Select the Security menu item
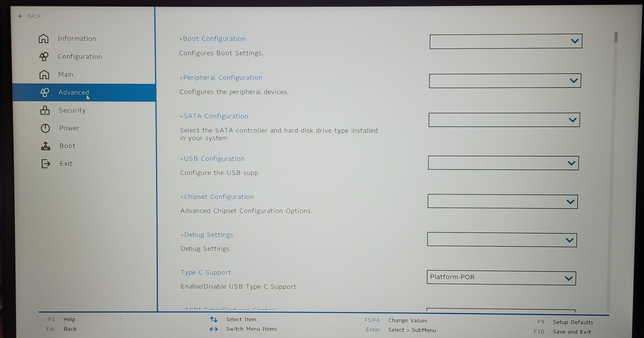 [72, 110]
